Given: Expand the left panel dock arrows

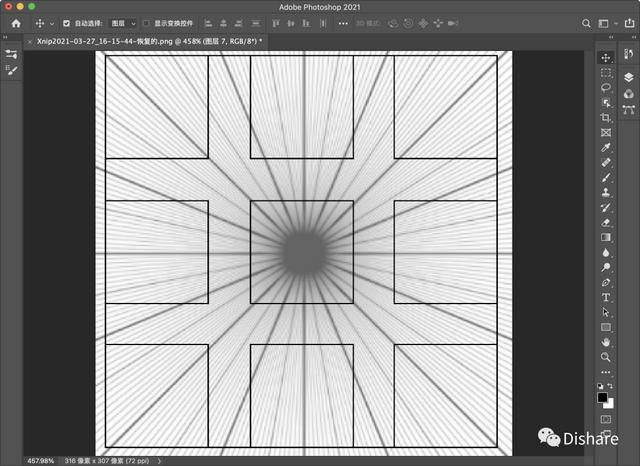Looking at the screenshot, I should point(5,37).
